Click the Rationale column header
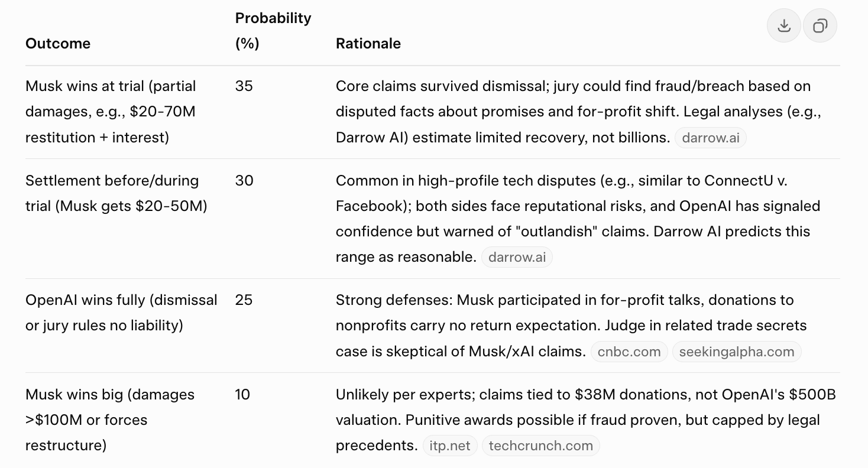This screenshot has width=868, height=468. (368, 44)
